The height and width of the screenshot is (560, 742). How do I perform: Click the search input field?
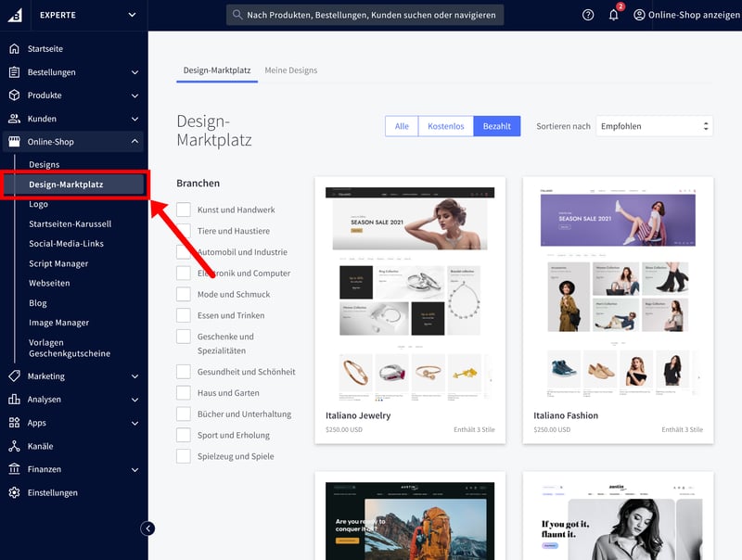(x=365, y=15)
